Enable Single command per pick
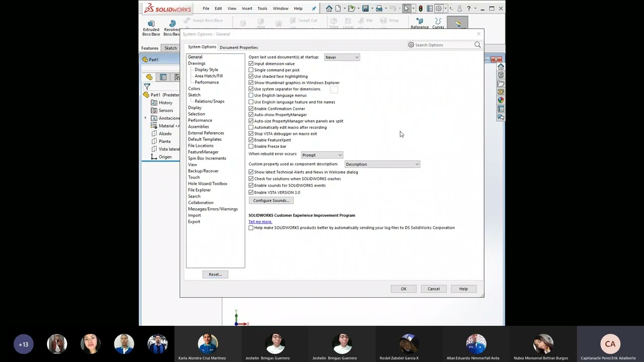The image size is (644, 362). tap(251, 70)
